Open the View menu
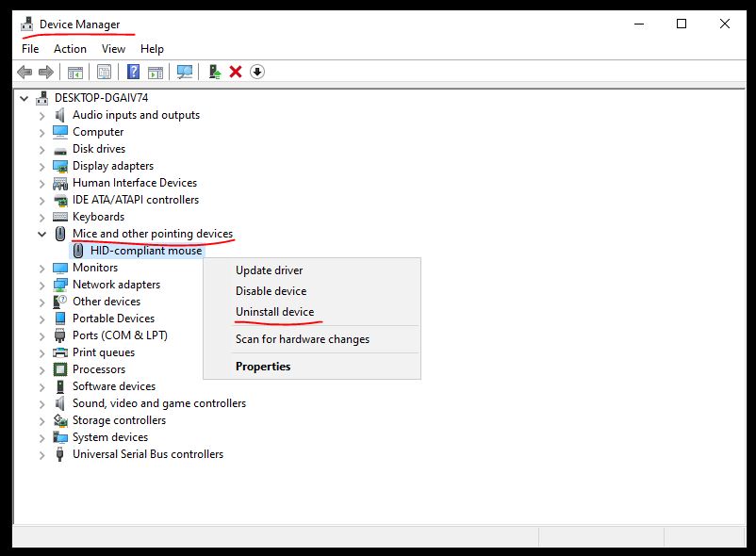 click(x=113, y=49)
